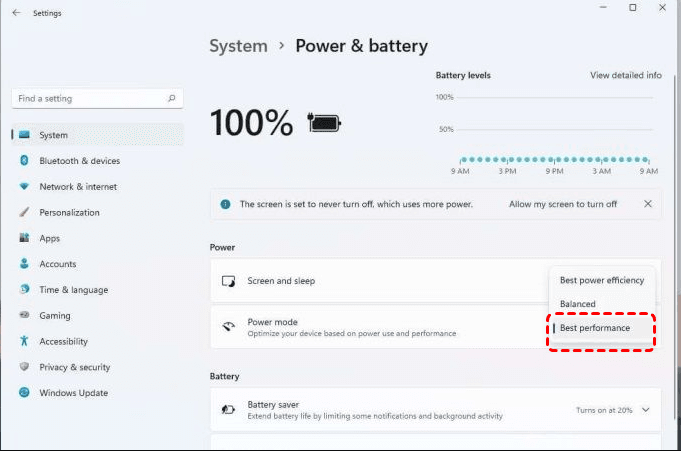The width and height of the screenshot is (681, 451).
Task: Click the Battery saver icon
Action: pyautogui.click(x=228, y=410)
